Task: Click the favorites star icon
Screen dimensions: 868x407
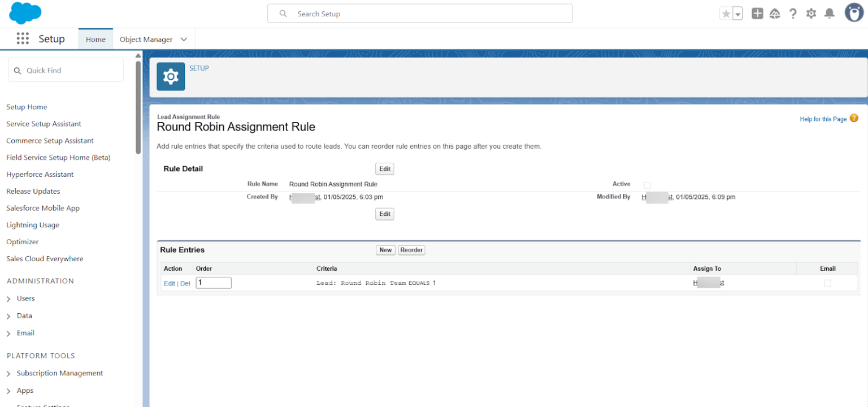Action: point(727,12)
